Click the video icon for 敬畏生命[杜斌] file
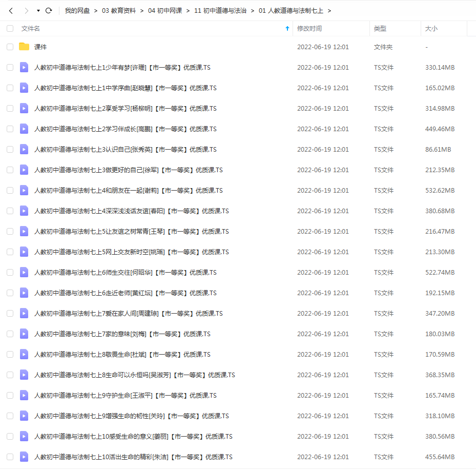The height and width of the screenshot is (473, 476). coord(24,354)
